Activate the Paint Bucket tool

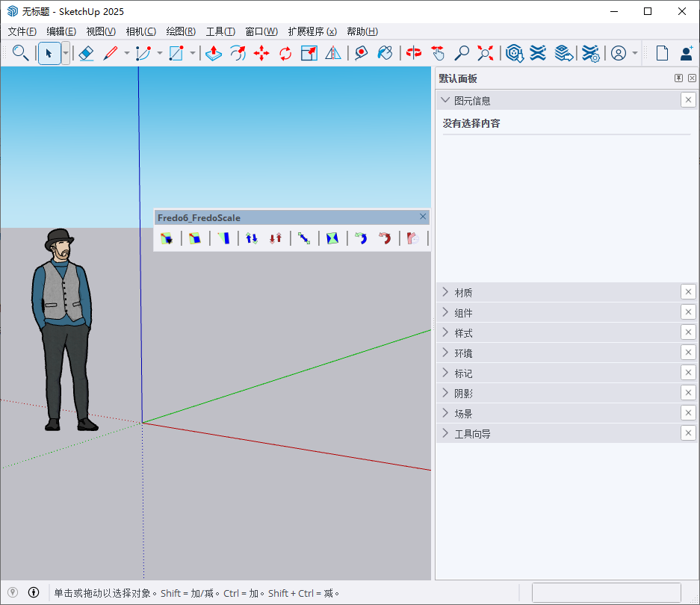click(385, 53)
